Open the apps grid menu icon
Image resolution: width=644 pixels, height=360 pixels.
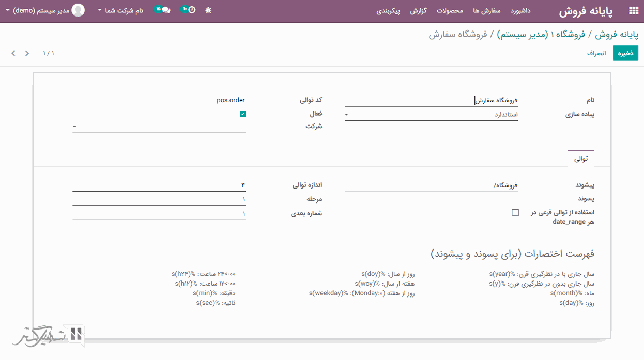(x=633, y=11)
